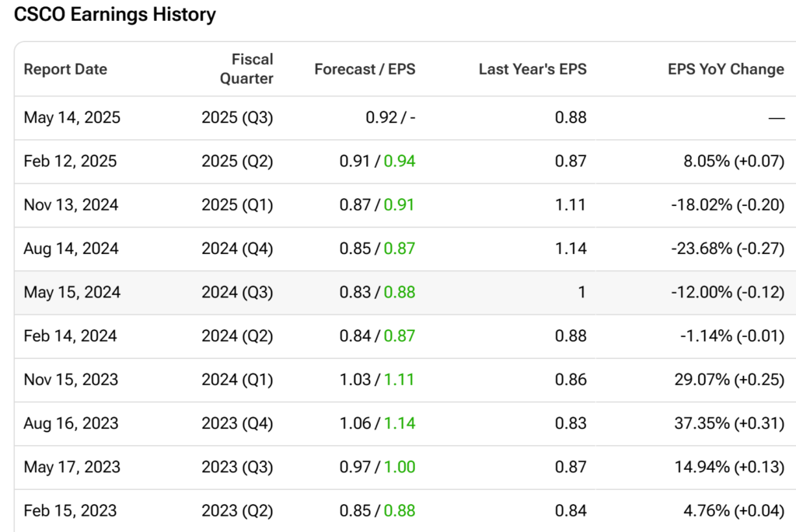The width and height of the screenshot is (796, 532).
Task: Click the 0.83 / 0.88 forecast cell
Action: click(x=377, y=292)
